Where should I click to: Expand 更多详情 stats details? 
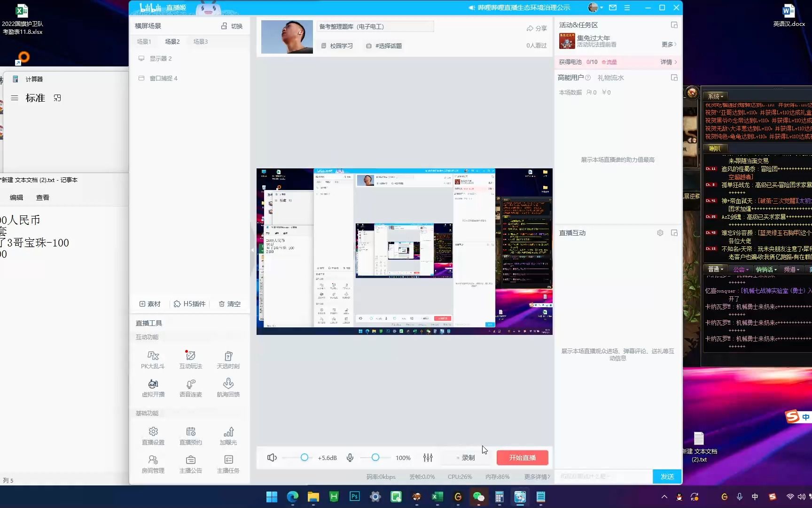click(537, 477)
